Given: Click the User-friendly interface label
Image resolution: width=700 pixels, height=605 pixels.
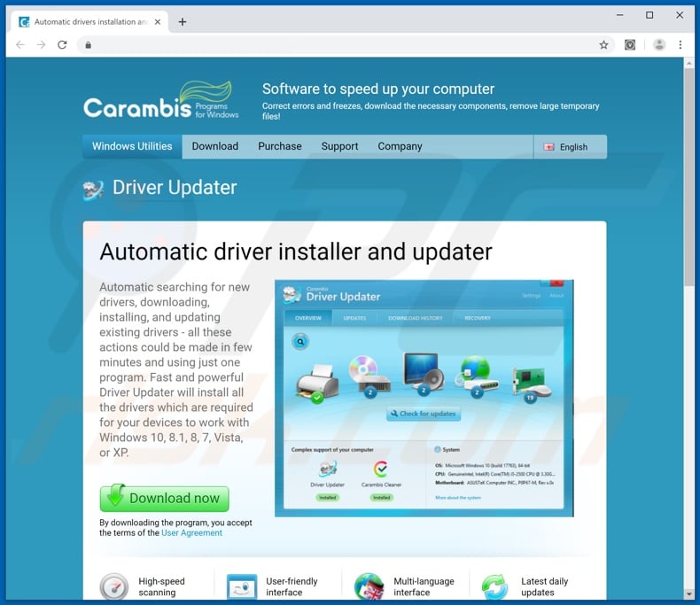Looking at the screenshot, I should click(x=292, y=586).
